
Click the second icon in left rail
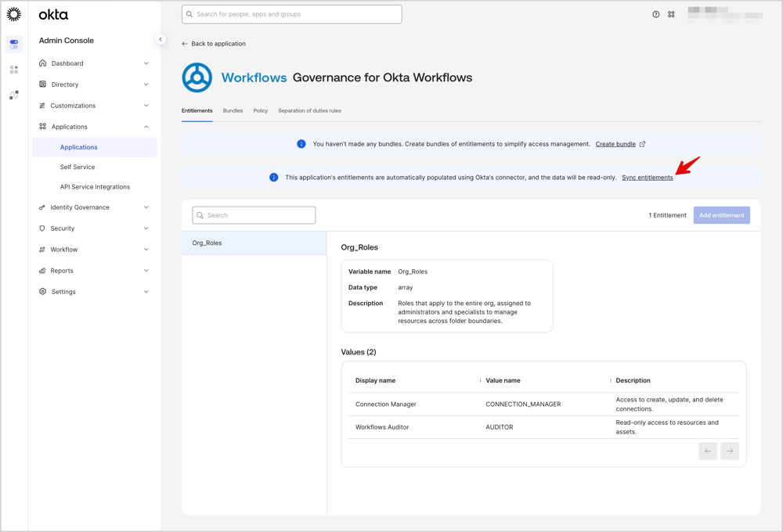pyautogui.click(x=14, y=70)
